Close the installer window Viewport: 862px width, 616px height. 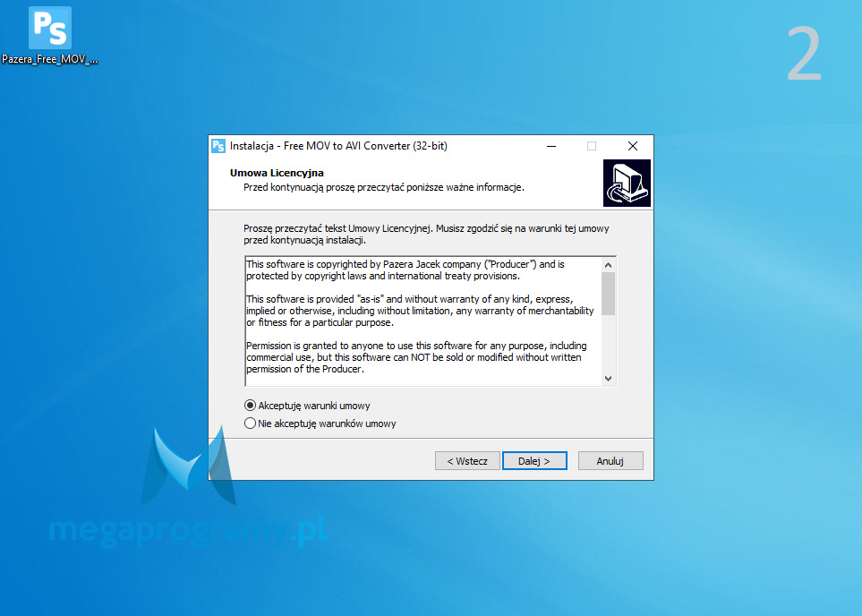[x=633, y=146]
